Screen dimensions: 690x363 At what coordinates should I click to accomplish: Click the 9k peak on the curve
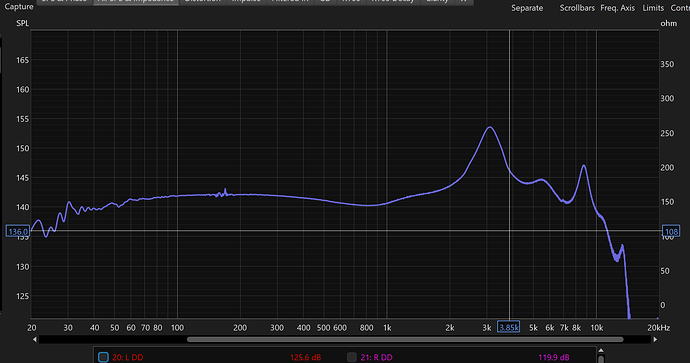(584, 165)
